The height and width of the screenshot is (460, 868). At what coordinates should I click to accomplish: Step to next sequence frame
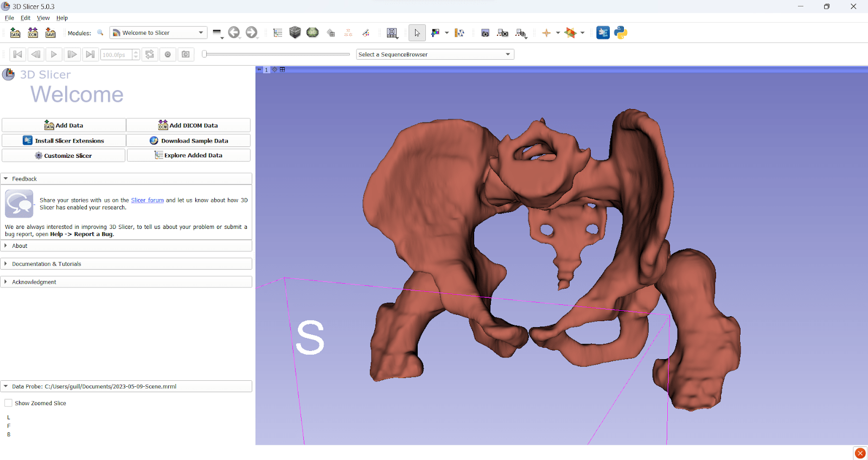pos(72,54)
